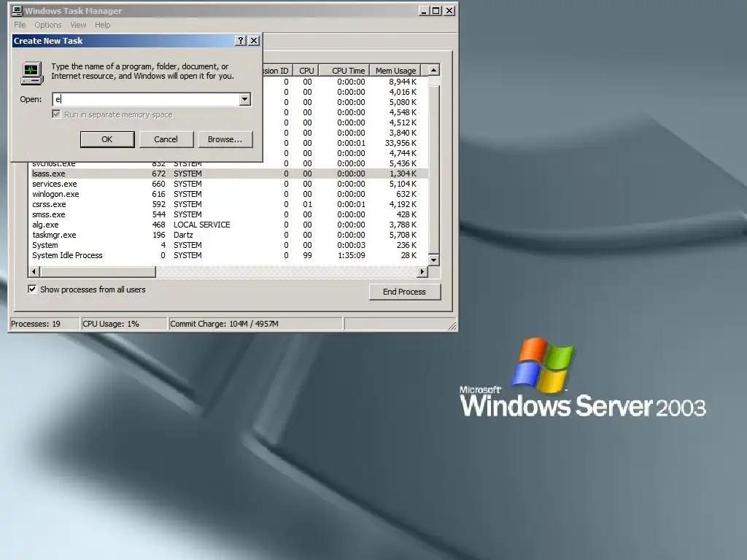Open the View menu
The image size is (747, 560).
click(x=78, y=25)
